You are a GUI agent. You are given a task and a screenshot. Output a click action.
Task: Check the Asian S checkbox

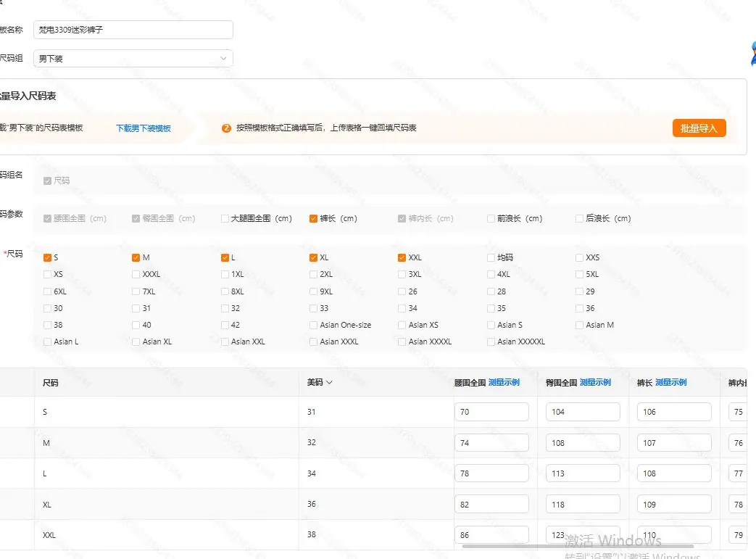click(x=491, y=325)
